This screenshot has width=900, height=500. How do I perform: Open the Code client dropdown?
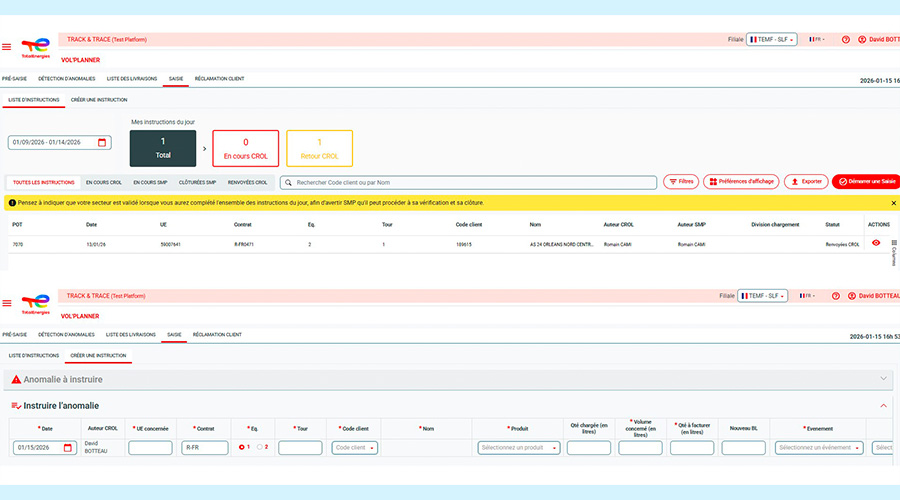tap(356, 448)
